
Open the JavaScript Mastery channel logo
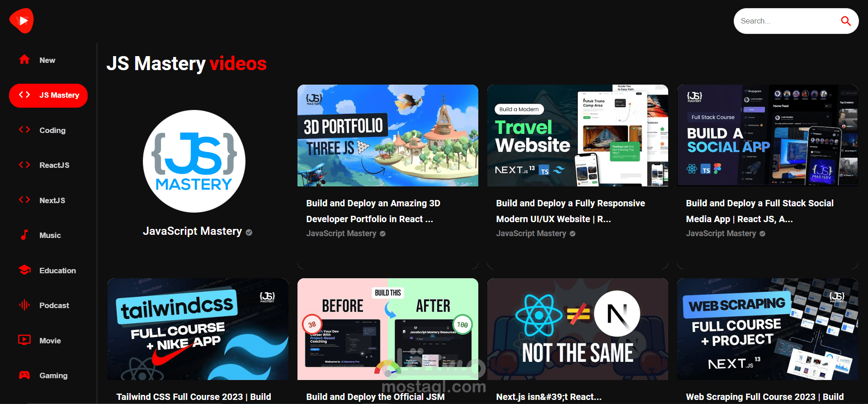[x=194, y=161]
